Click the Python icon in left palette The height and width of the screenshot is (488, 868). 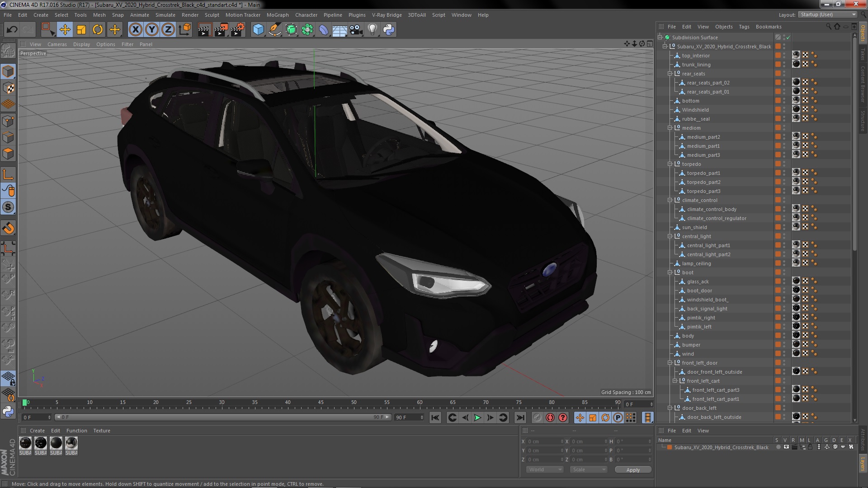8,411
